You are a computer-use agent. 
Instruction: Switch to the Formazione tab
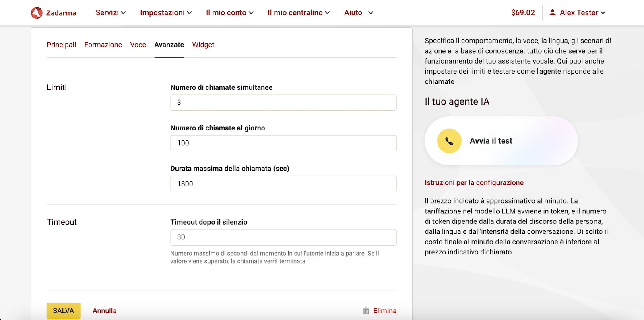(x=103, y=45)
